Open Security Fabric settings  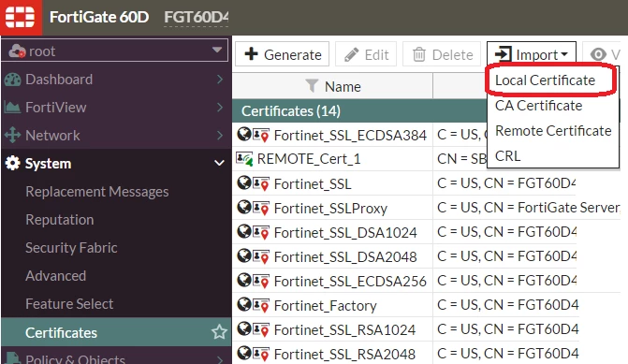click(x=71, y=247)
